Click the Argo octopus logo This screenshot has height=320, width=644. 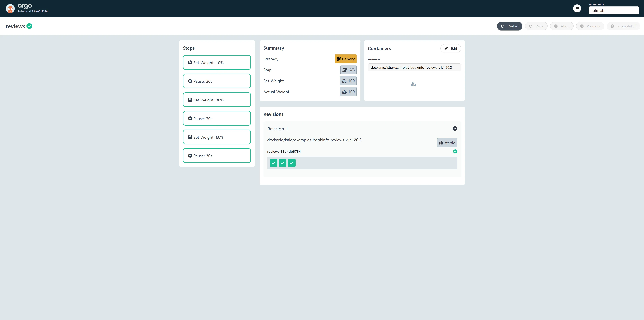[x=10, y=9]
